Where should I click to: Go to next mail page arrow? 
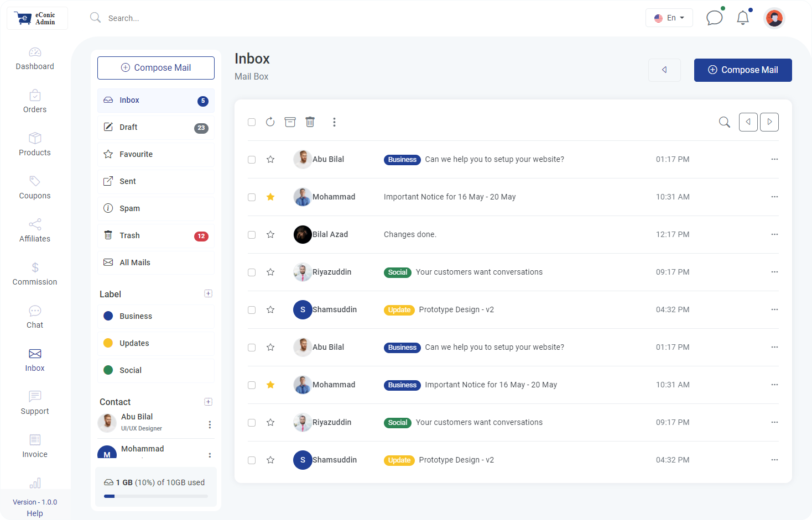pos(769,122)
